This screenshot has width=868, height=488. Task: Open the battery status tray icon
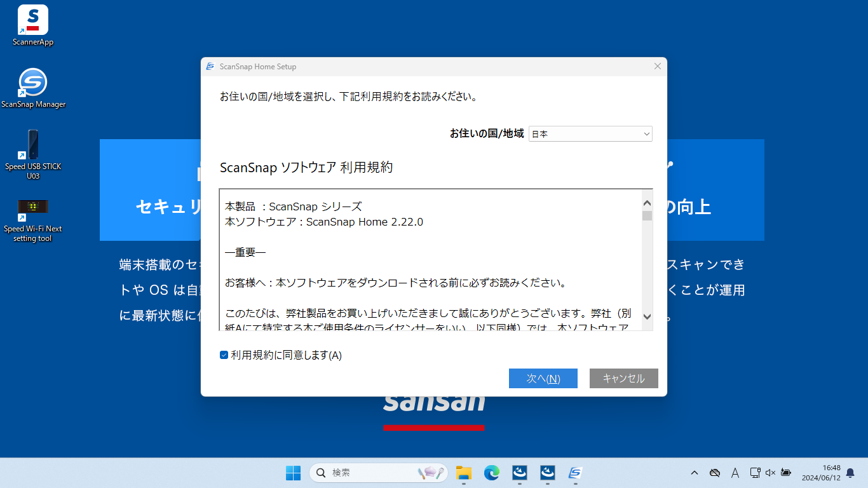[x=786, y=473]
